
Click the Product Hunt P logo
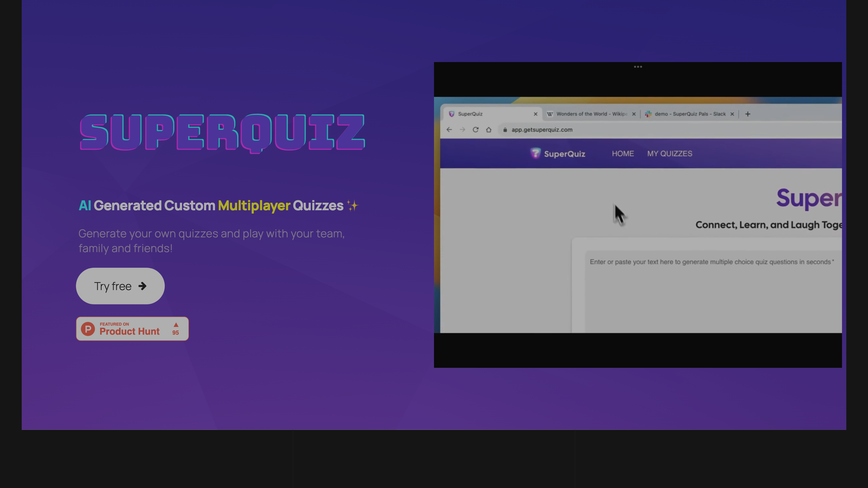coord(88,328)
